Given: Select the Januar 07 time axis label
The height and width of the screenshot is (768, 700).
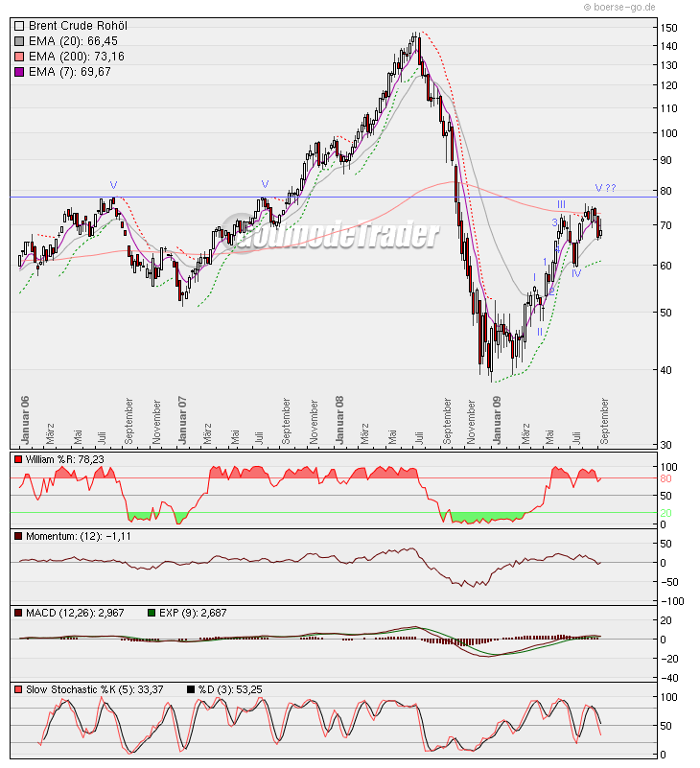Looking at the screenshot, I should pyautogui.click(x=181, y=417).
